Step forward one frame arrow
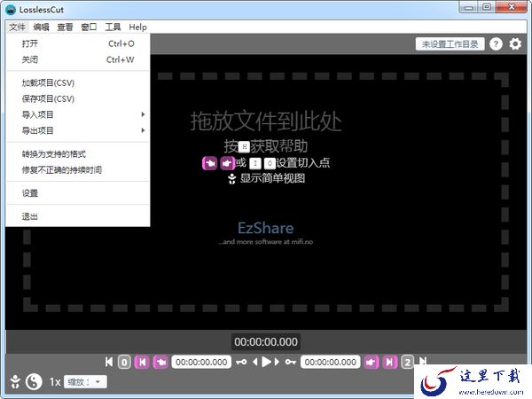This screenshot has height=399, width=532. coord(277,362)
